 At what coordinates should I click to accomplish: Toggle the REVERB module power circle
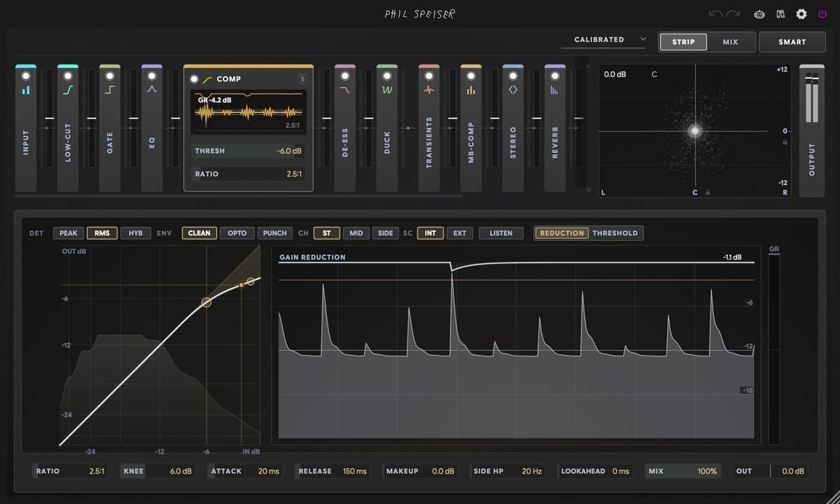(555, 76)
